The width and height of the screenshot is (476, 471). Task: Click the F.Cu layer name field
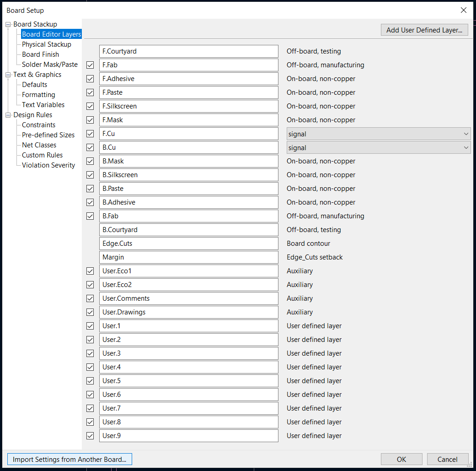[x=188, y=134]
